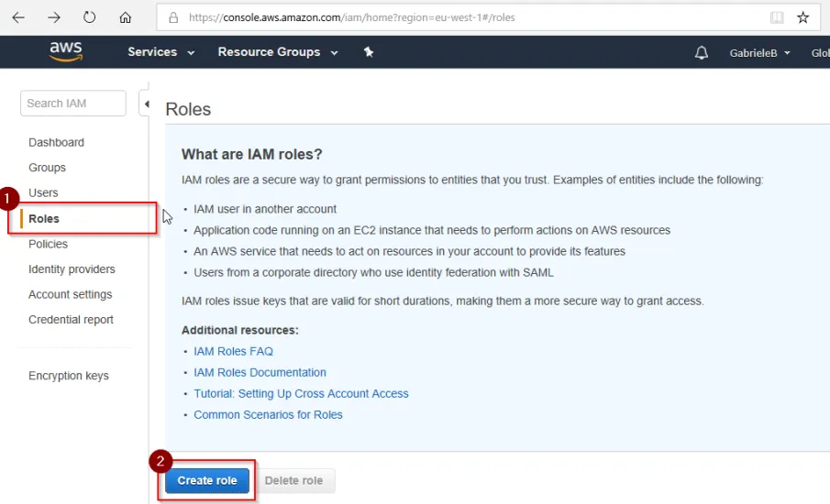
Task: Open the browser home page icon
Action: (x=125, y=17)
